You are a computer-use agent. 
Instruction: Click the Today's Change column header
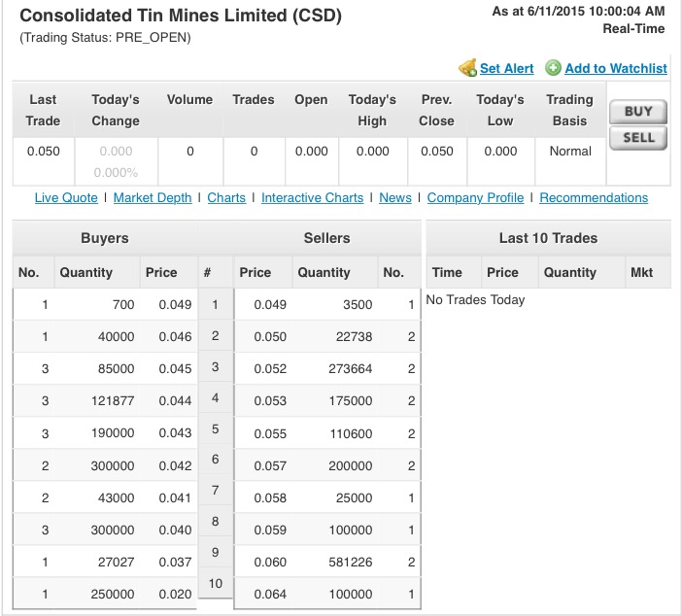(116, 110)
